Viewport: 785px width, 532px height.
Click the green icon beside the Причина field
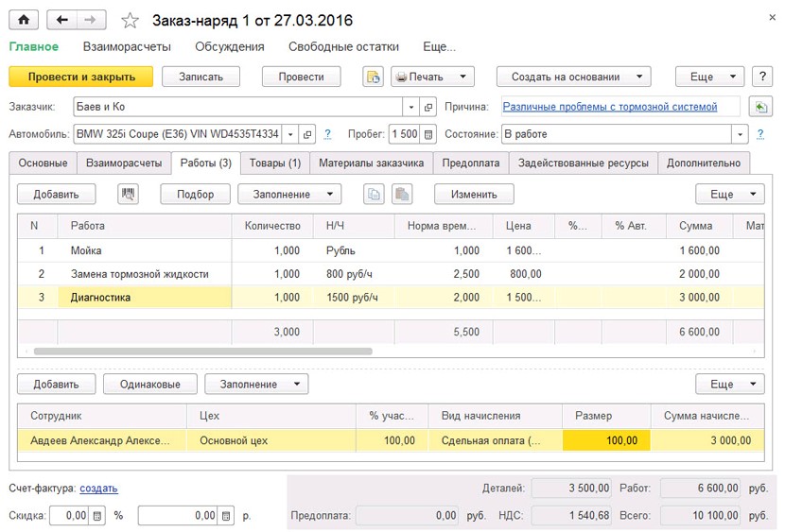pyautogui.click(x=759, y=107)
